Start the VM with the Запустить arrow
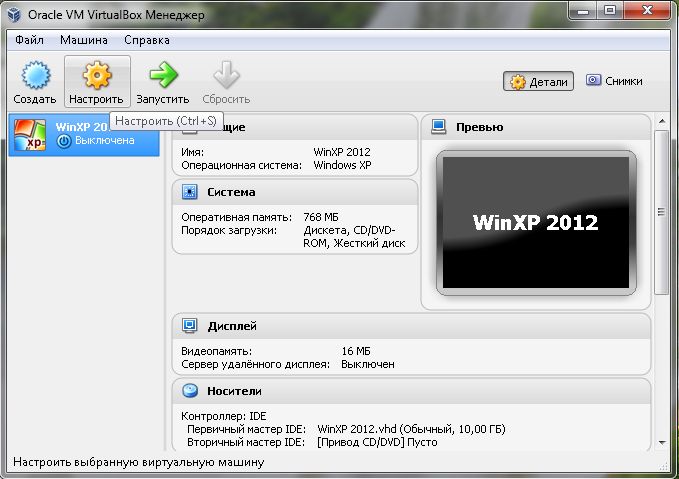The width and height of the screenshot is (679, 479). tap(162, 76)
